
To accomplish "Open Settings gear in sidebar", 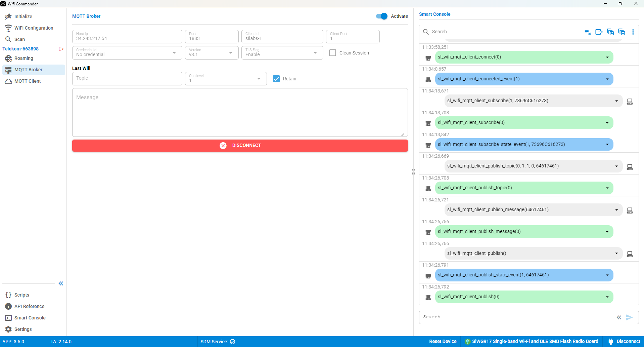I will (8, 329).
